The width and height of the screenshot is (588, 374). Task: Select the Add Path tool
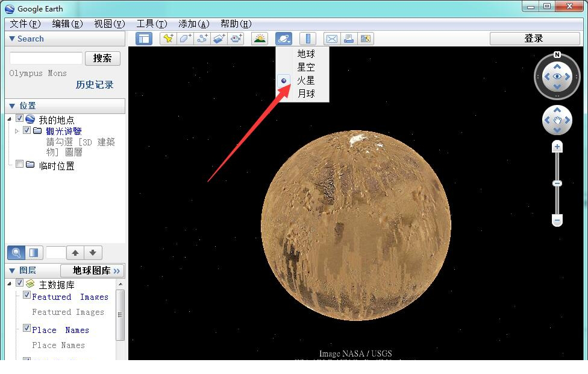tap(202, 38)
